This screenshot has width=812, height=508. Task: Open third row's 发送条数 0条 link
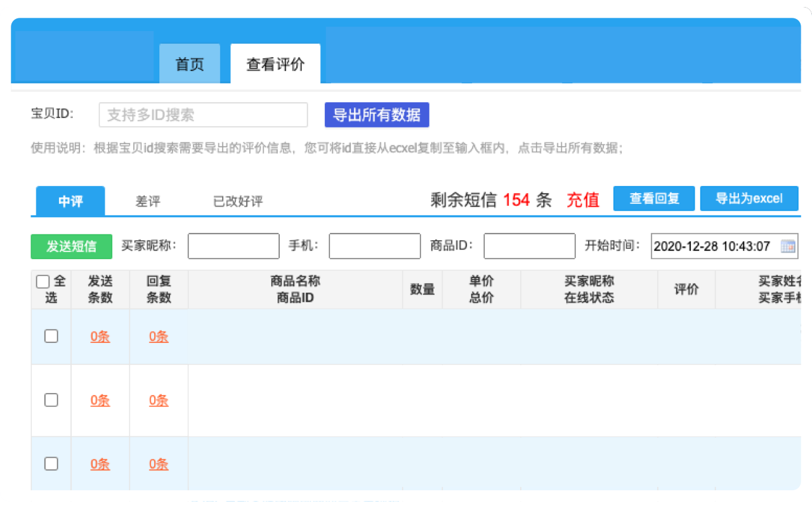click(100, 464)
